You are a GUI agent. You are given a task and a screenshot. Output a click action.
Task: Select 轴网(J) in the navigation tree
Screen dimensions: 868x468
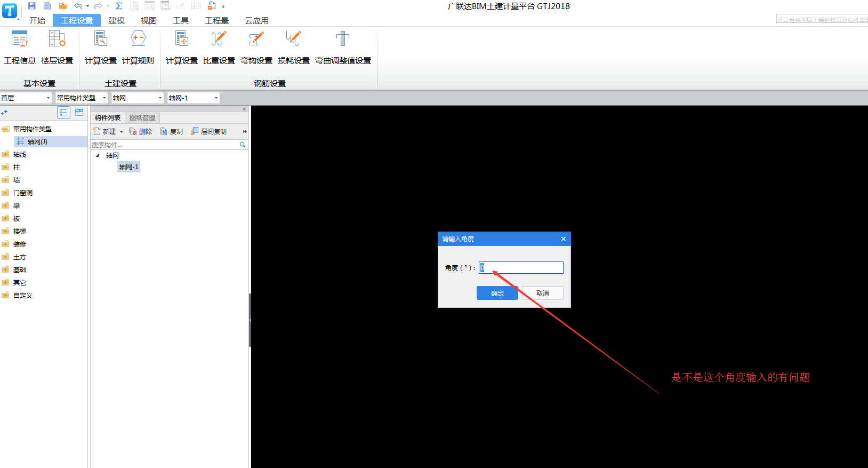click(x=50, y=141)
